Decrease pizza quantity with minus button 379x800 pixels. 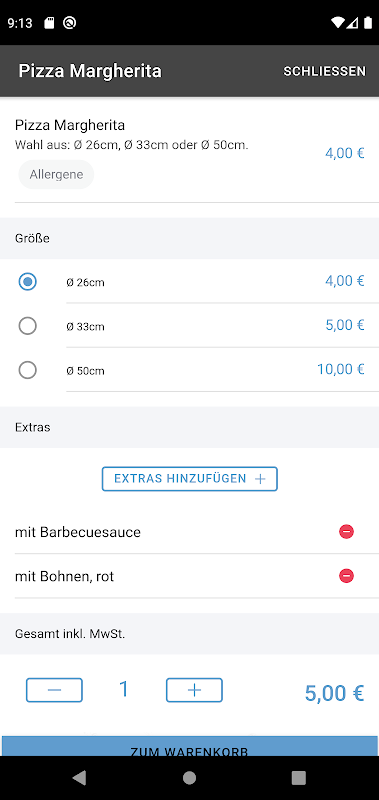55,690
